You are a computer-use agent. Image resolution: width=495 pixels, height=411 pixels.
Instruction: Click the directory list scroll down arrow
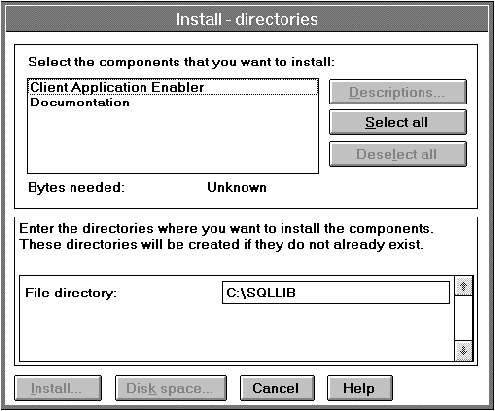tap(464, 351)
